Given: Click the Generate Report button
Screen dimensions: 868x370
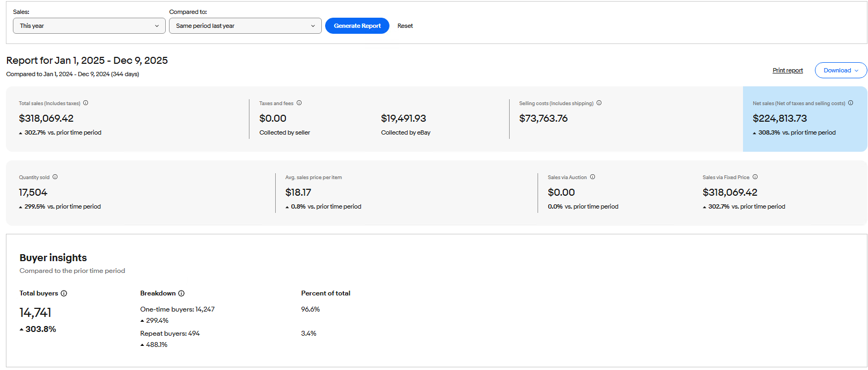Looking at the screenshot, I should tap(357, 26).
